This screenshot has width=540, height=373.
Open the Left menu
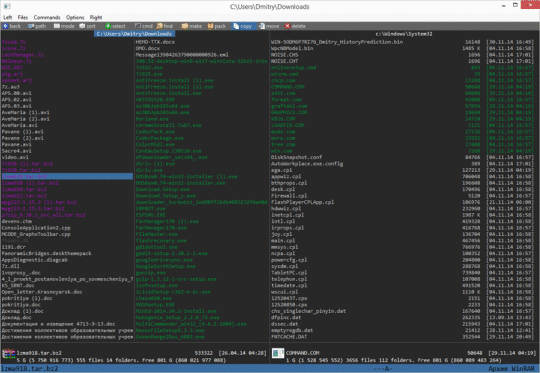point(8,17)
